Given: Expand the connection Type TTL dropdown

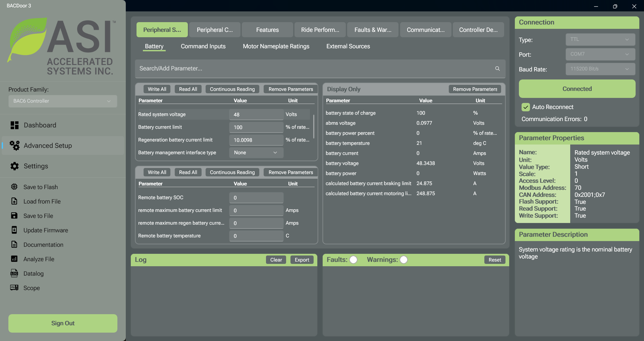Looking at the screenshot, I should click(x=600, y=39).
